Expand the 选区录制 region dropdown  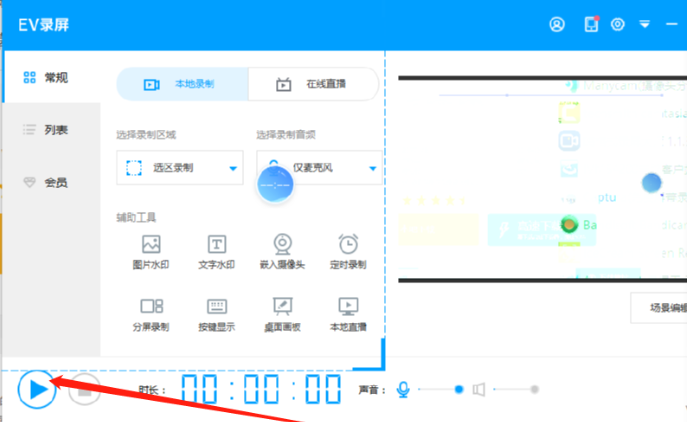pos(180,168)
